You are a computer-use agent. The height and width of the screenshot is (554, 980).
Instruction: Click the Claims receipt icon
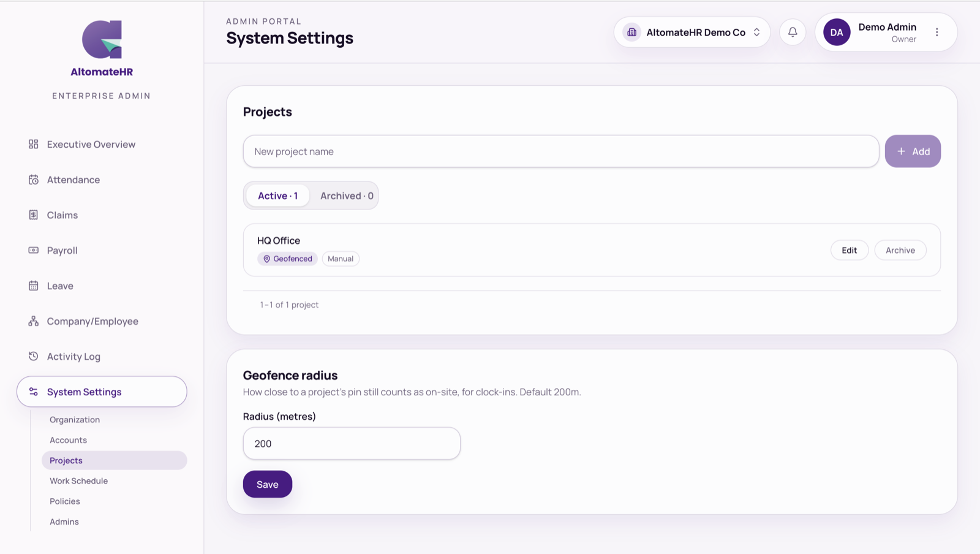pos(34,215)
